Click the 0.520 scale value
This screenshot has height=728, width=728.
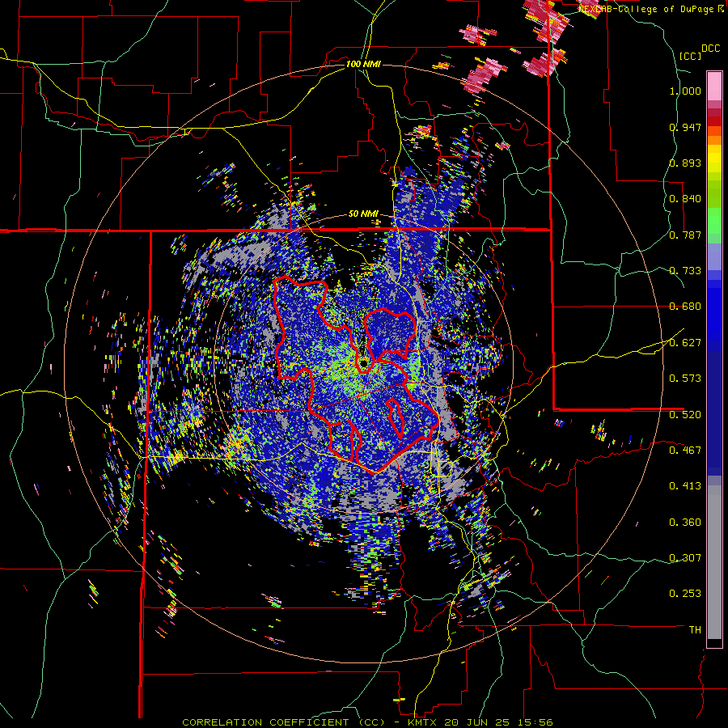point(685,414)
